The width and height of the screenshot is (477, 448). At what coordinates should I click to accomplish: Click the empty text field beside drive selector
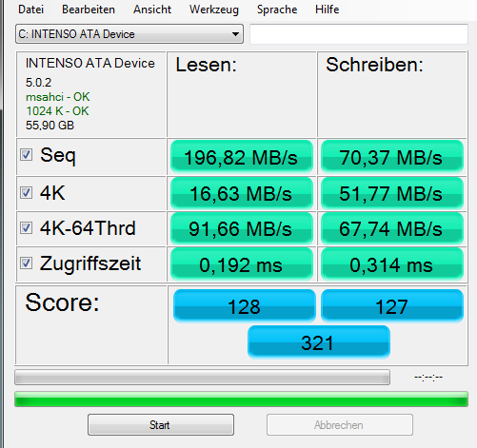pos(359,34)
